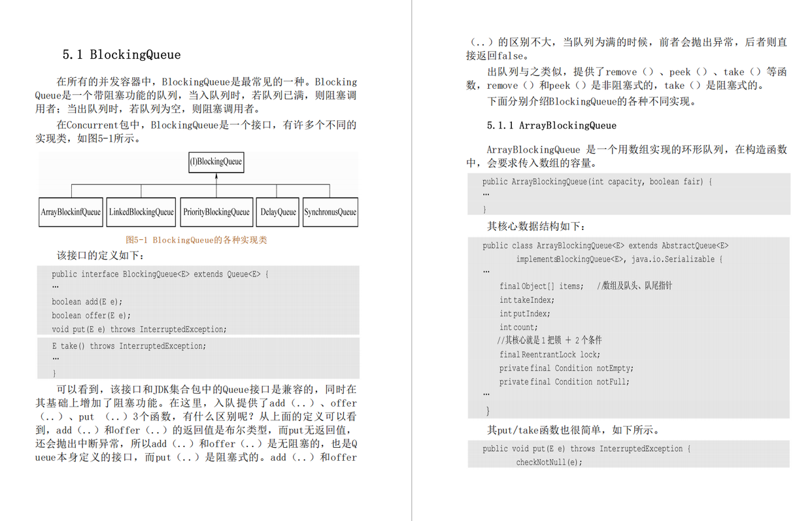The width and height of the screenshot is (812, 521).
Task: Click the constructor line "public ArrayBlockingQueue(int capacity, boolean fair) {"
Action: 597,182
